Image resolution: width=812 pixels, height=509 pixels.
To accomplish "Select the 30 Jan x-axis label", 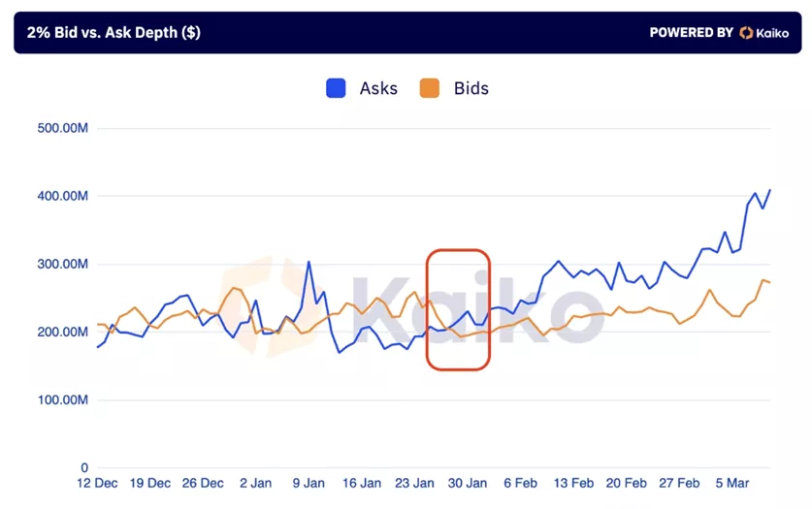I will coord(467,483).
